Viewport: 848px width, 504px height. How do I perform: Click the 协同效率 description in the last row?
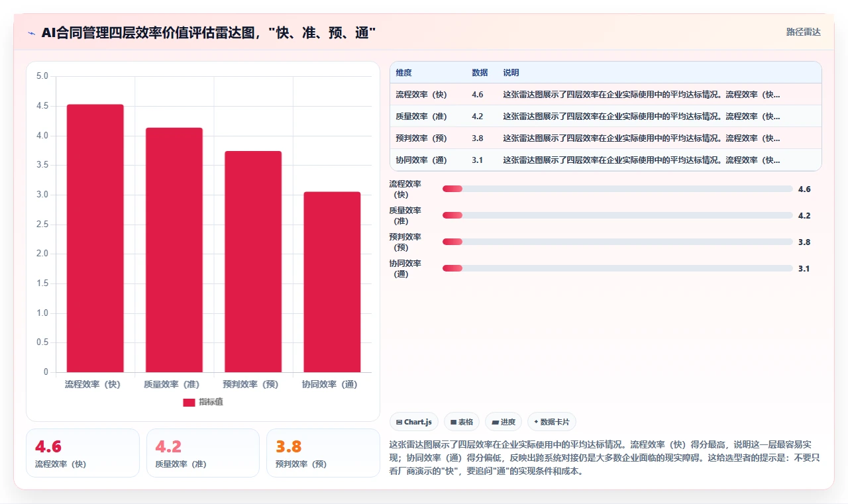(x=641, y=160)
